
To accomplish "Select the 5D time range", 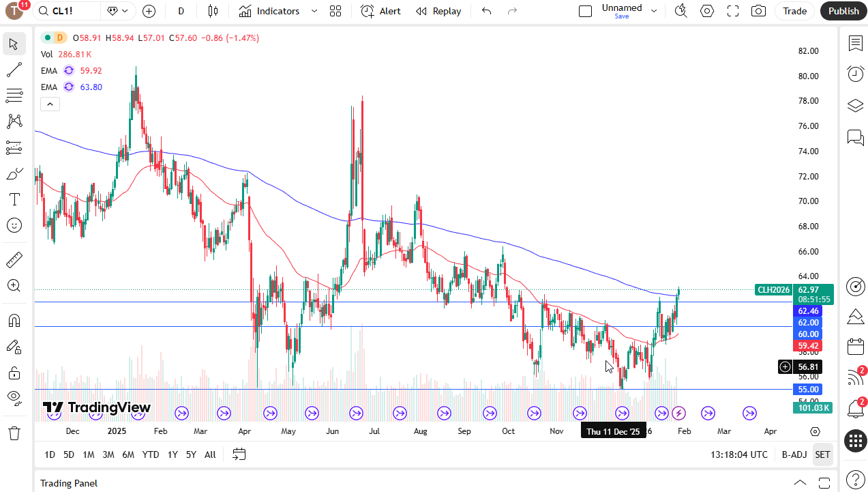I will pyautogui.click(x=69, y=454).
